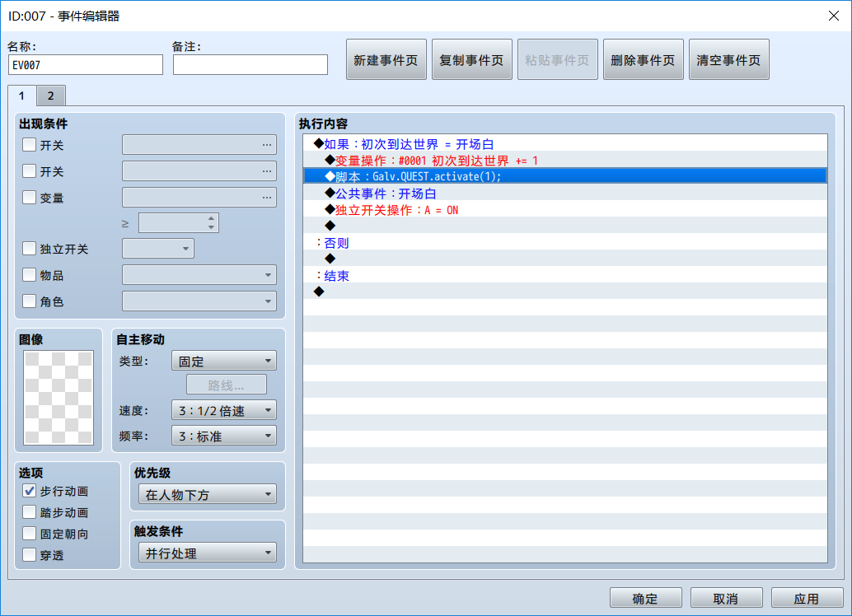Check the 踏步动画 option

[30, 511]
